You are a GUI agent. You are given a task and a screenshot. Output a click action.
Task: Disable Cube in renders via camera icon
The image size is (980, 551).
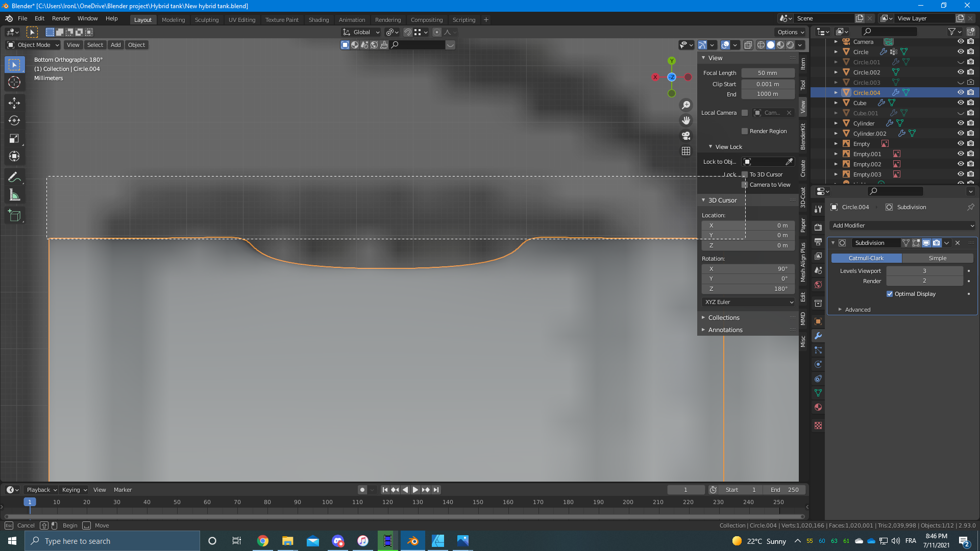pyautogui.click(x=971, y=103)
